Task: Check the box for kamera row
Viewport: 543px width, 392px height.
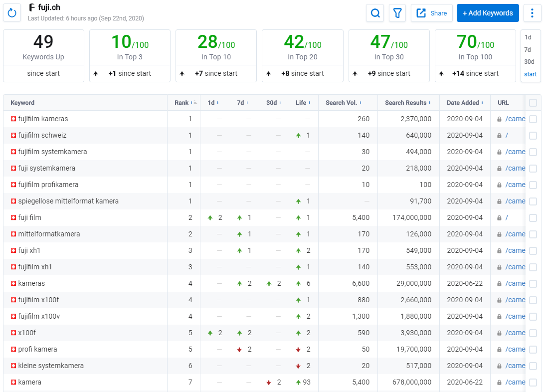Action: [x=533, y=383]
